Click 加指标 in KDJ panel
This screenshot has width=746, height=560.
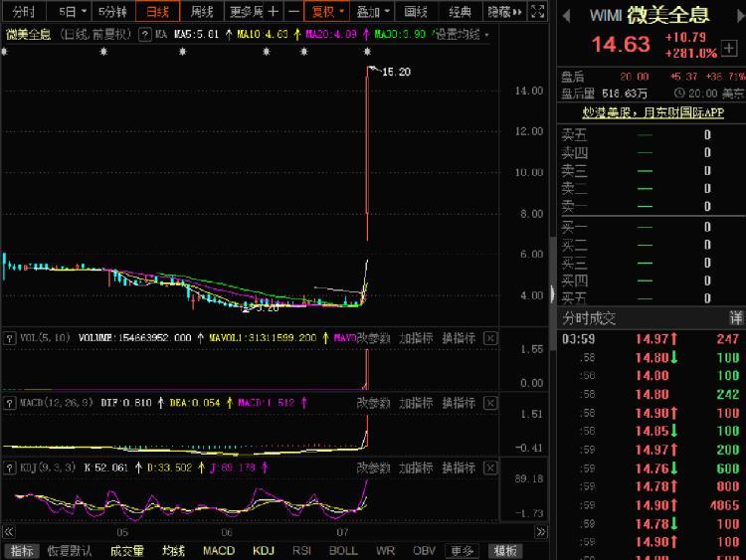416,467
